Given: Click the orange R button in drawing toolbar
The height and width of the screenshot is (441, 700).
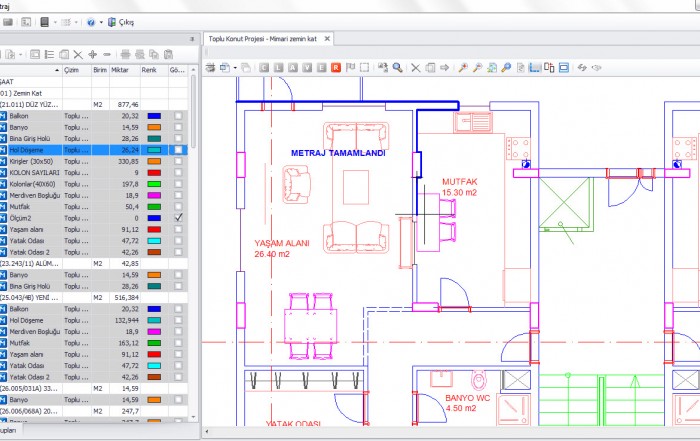Looking at the screenshot, I should tap(336, 67).
